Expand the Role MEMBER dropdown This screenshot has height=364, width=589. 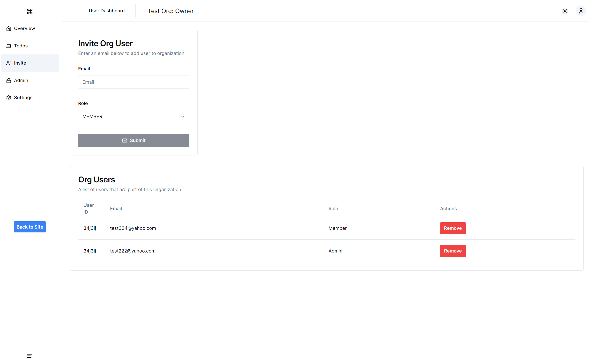tap(134, 117)
